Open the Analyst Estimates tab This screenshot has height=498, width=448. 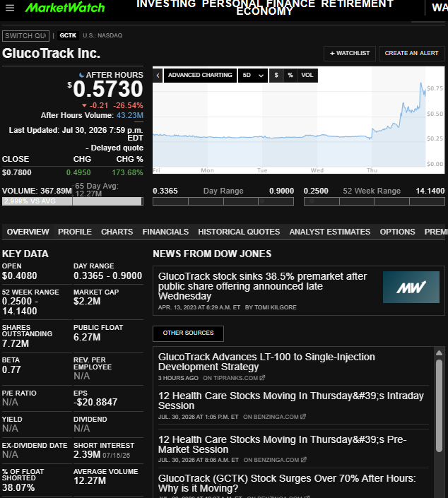pyautogui.click(x=330, y=232)
